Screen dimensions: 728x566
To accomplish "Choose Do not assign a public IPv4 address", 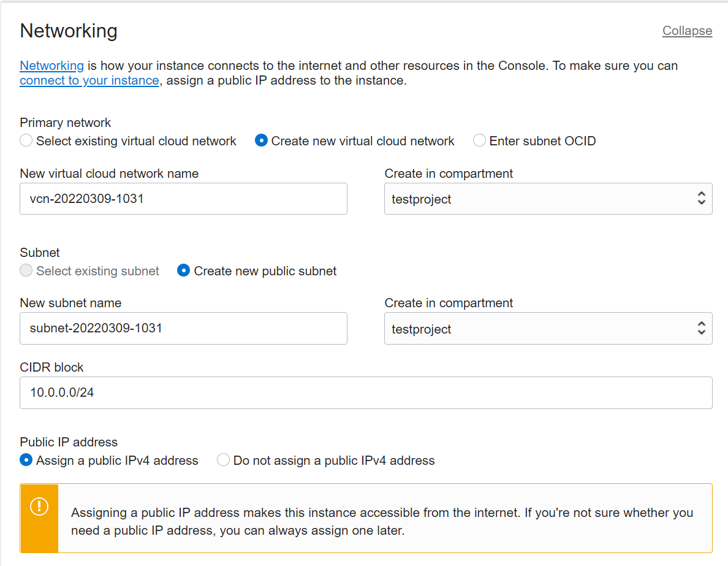I will coord(223,460).
